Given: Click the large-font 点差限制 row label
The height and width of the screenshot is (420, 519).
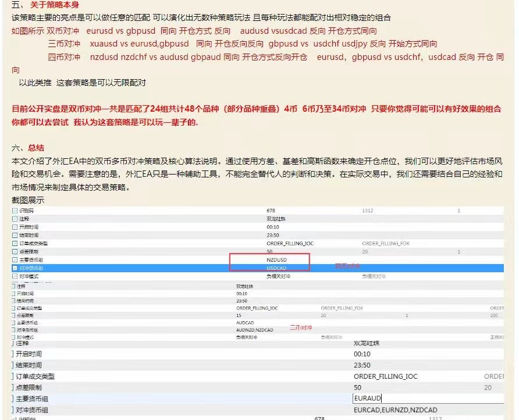Looking at the screenshot, I should [29, 387].
